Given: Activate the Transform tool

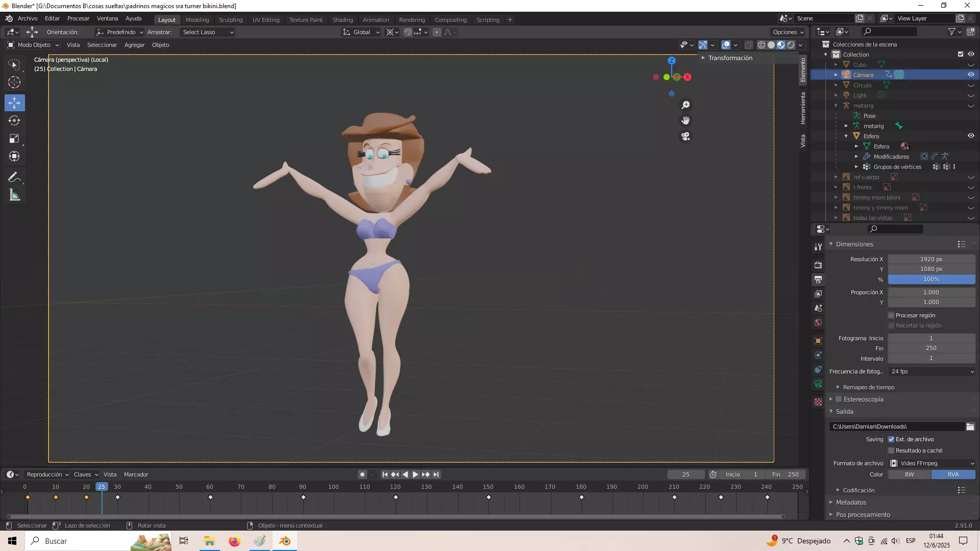Looking at the screenshot, I should click(x=14, y=156).
